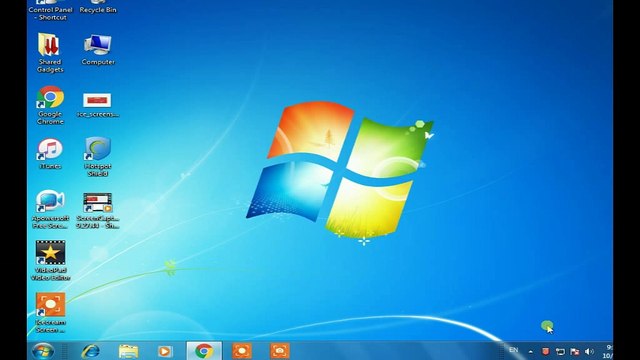The width and height of the screenshot is (640, 360).
Task: Select the Computer desktop icon
Action: (x=98, y=50)
